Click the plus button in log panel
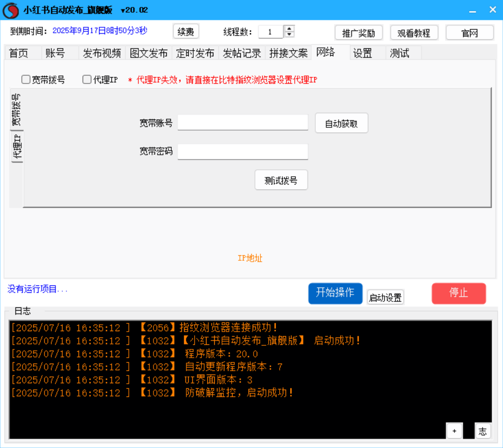 click(454, 431)
